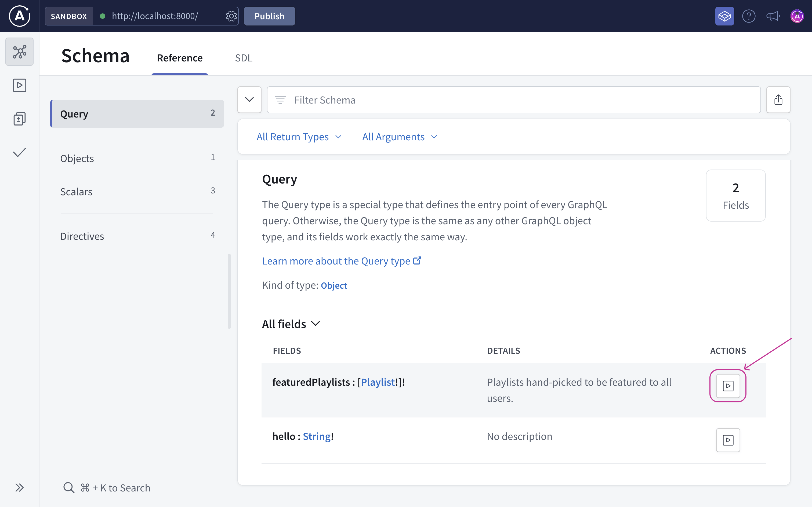Run the hello field in Explorer
The width and height of the screenshot is (812, 507).
[728, 440]
